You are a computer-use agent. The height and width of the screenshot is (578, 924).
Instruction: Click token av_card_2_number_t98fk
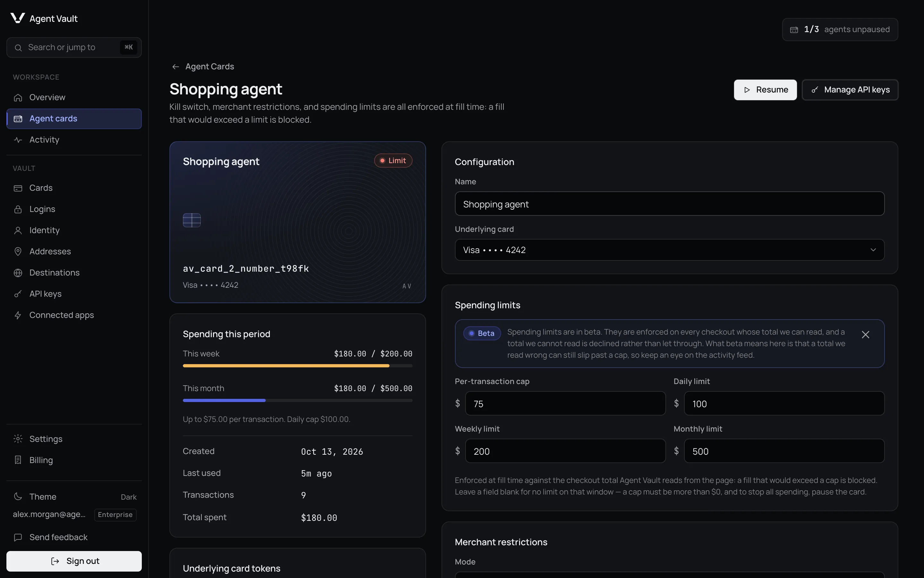pos(246,269)
